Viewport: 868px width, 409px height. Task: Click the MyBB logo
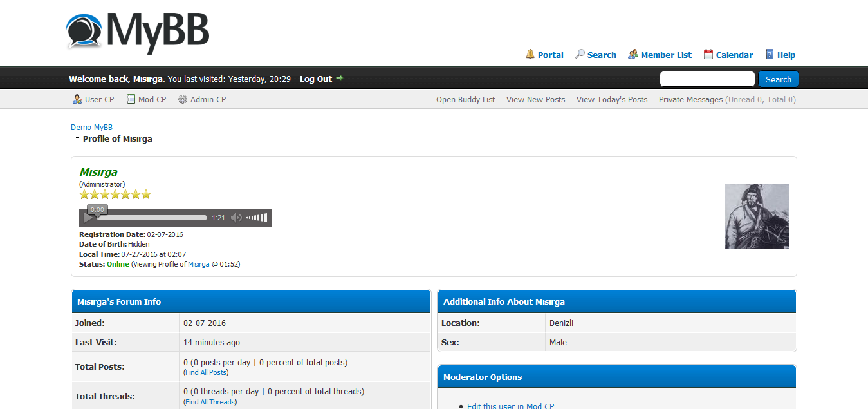(138, 31)
